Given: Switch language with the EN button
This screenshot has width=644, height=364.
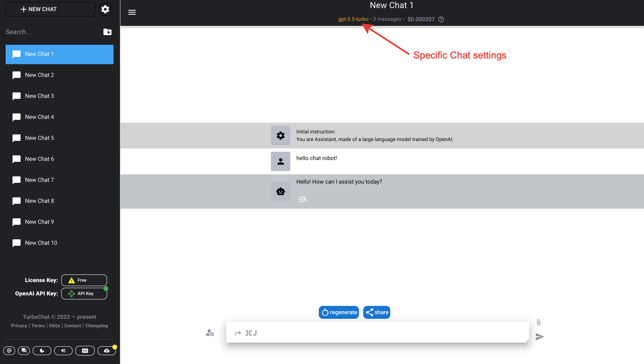Looking at the screenshot, I should (x=85, y=350).
